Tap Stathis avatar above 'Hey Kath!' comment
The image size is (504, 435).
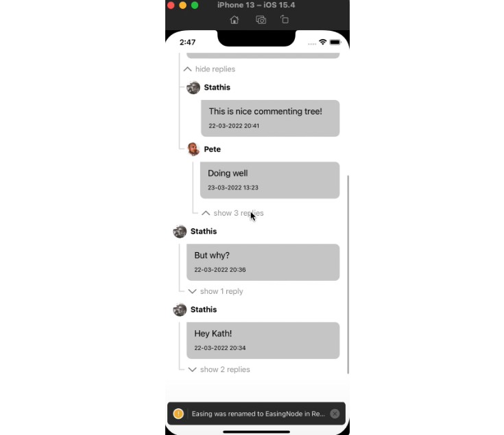180,310
